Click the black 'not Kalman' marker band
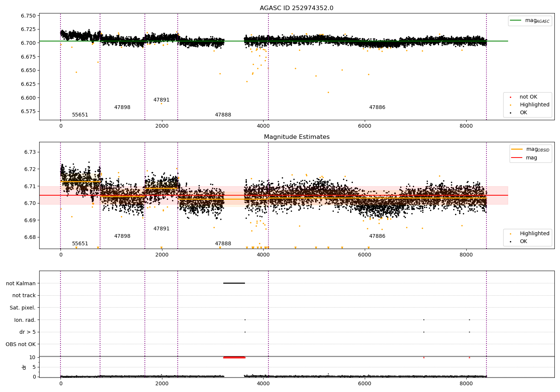The height and width of the screenshot is (392, 560). [x=234, y=283]
